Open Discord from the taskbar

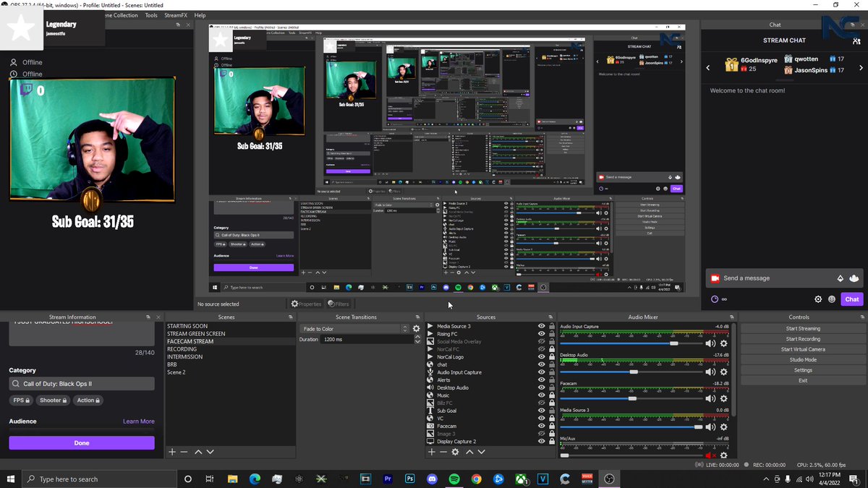point(433,479)
